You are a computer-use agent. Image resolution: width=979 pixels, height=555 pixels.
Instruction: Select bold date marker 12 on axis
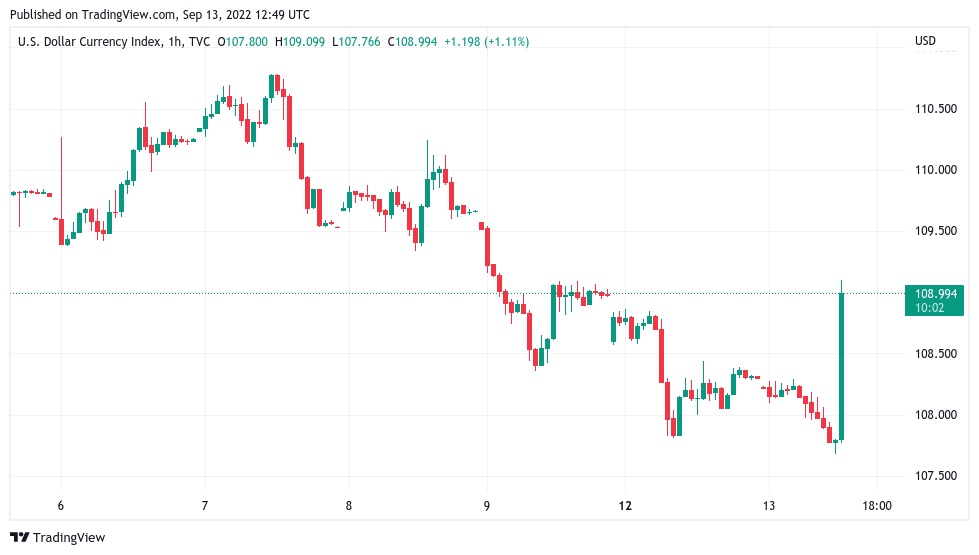point(625,506)
